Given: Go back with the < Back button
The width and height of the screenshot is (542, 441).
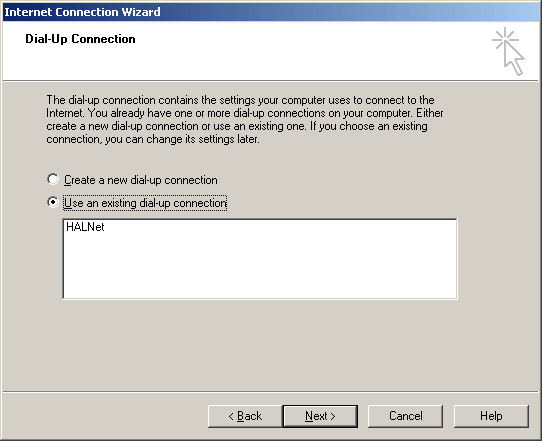Looking at the screenshot, I should [245, 416].
